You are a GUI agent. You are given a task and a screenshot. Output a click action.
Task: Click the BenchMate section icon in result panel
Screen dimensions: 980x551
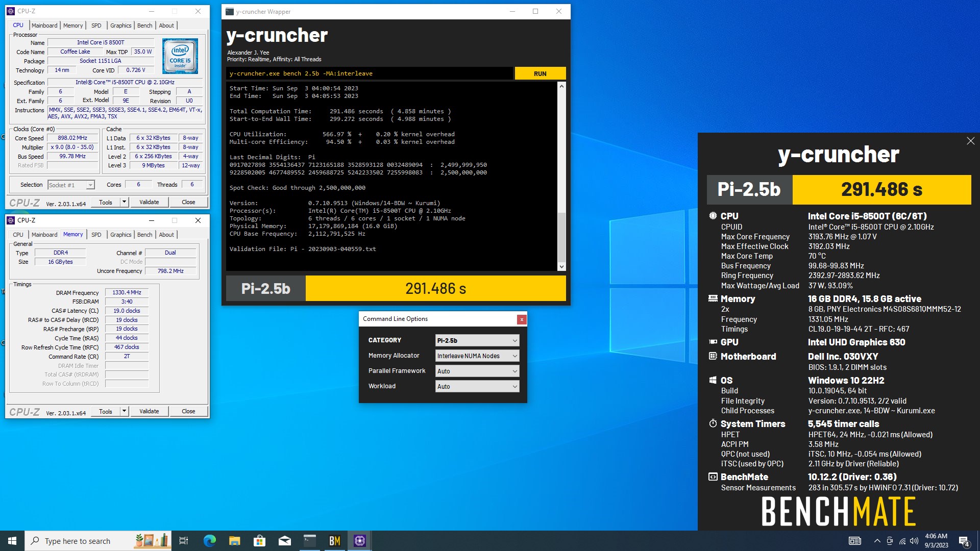click(x=713, y=477)
